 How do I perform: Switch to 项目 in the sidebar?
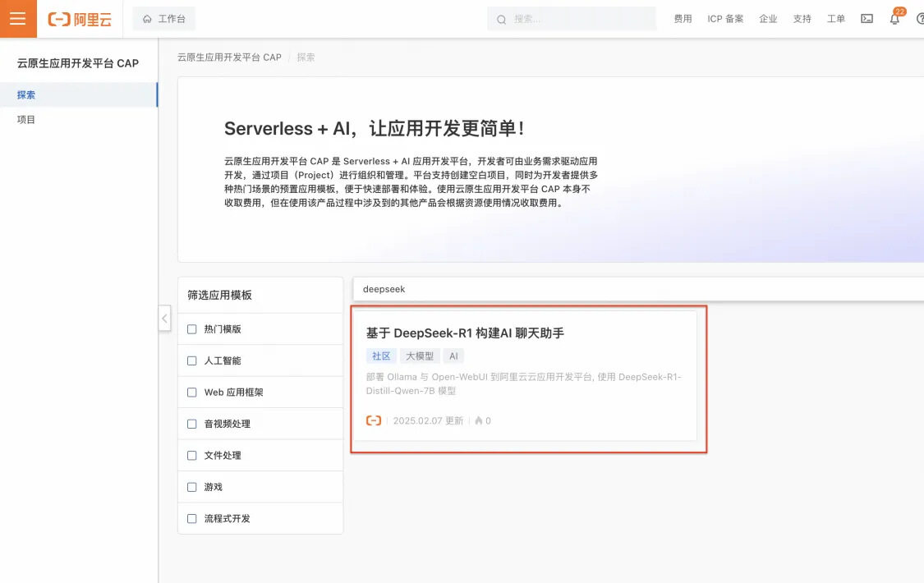[x=25, y=119]
